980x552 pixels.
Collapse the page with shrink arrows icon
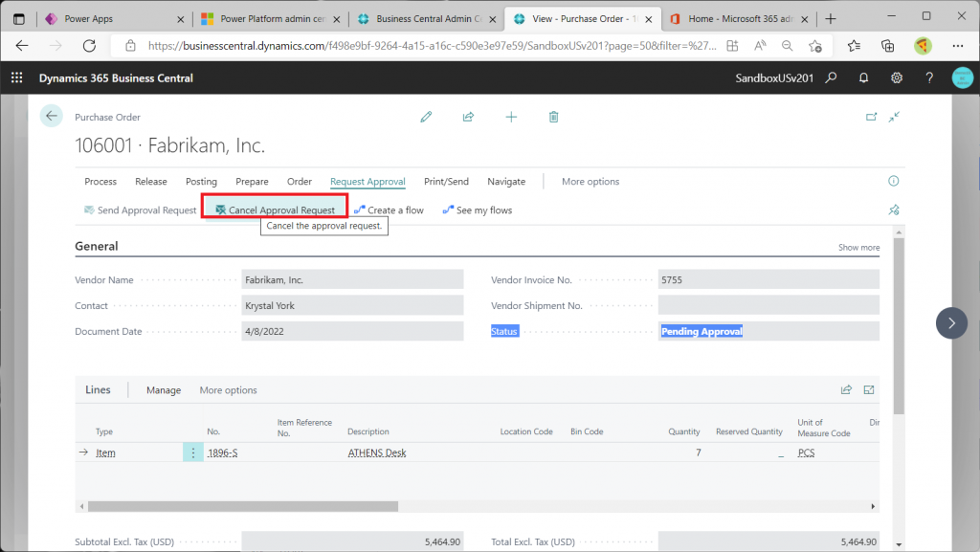(x=895, y=117)
